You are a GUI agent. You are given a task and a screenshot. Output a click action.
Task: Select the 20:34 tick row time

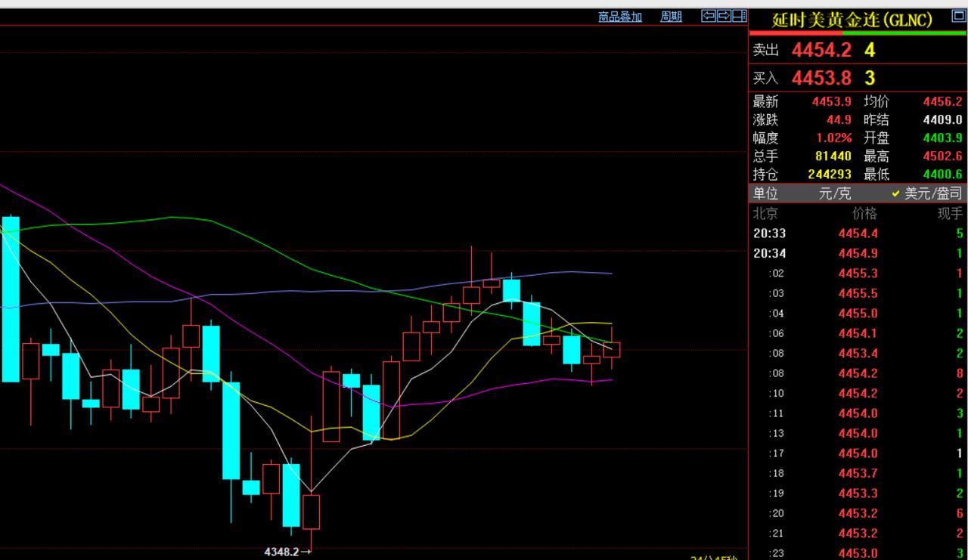click(x=769, y=253)
